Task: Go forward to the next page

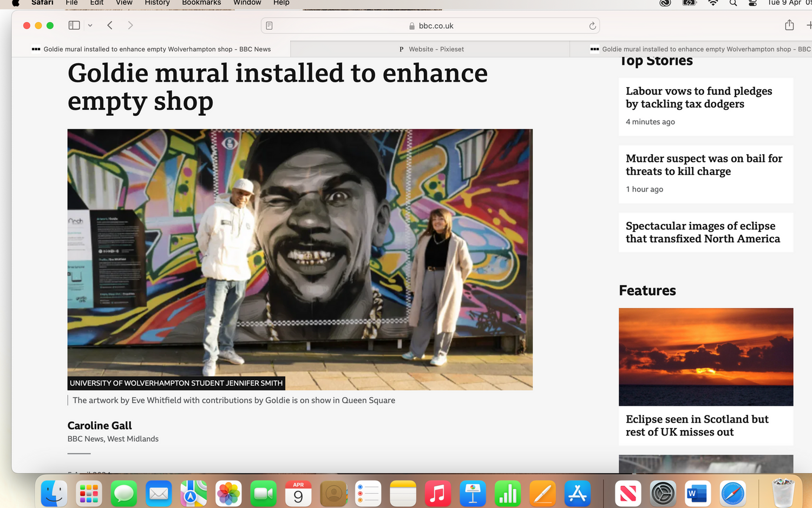Action: click(130, 25)
